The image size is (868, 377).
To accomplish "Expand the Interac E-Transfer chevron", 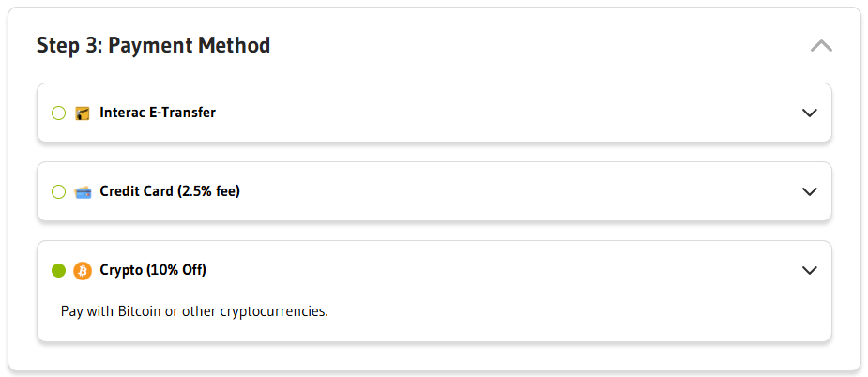I will [809, 113].
